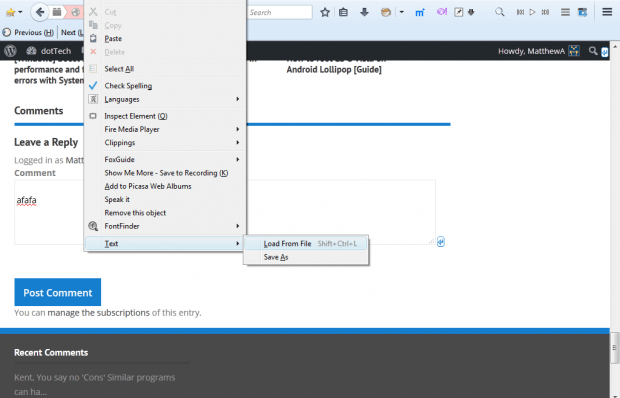Click the browser Search input field

[280, 12]
